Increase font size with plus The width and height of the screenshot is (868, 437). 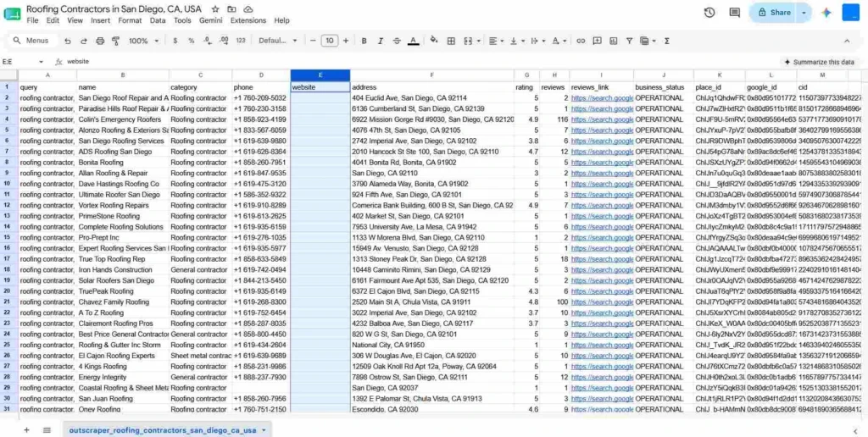click(346, 41)
